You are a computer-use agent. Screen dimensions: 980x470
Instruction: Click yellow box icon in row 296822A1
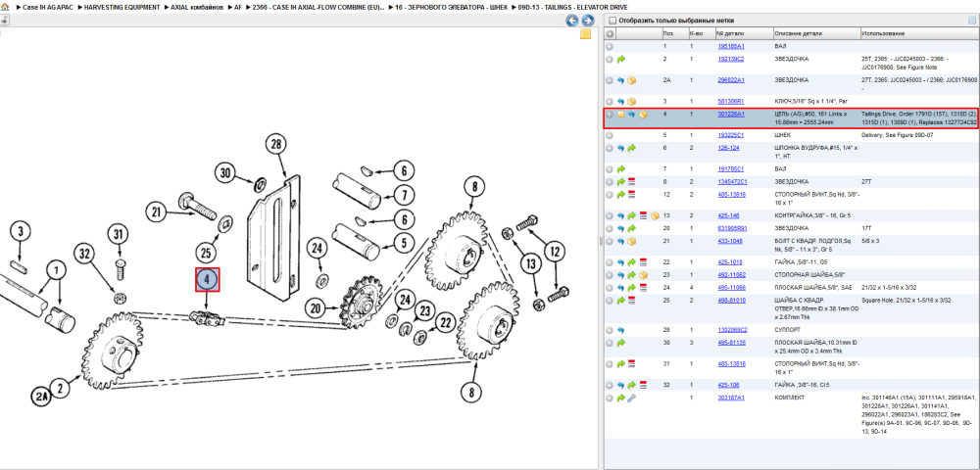pos(632,80)
